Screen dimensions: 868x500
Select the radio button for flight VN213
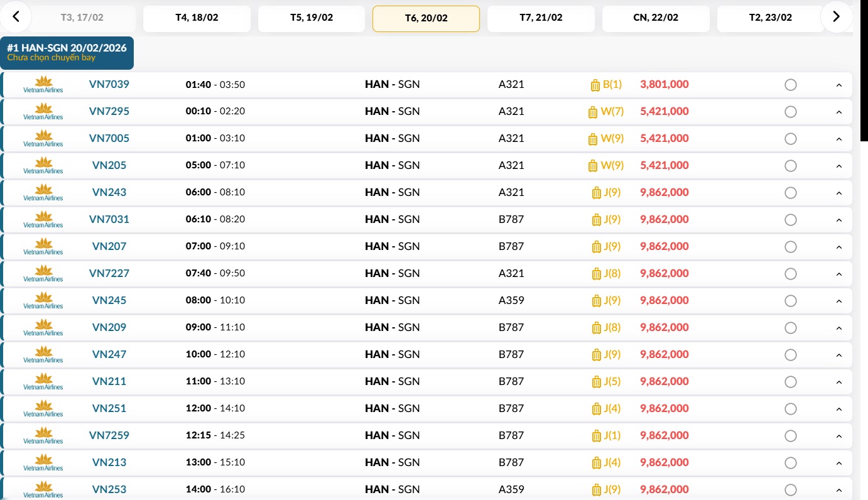click(791, 463)
